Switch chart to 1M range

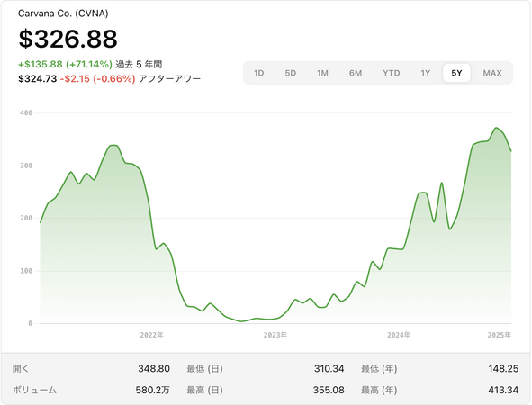(322, 73)
